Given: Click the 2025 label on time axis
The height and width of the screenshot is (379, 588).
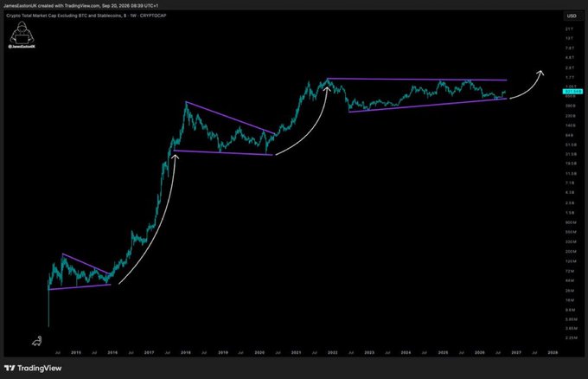Looking at the screenshot, I should coord(443,353).
